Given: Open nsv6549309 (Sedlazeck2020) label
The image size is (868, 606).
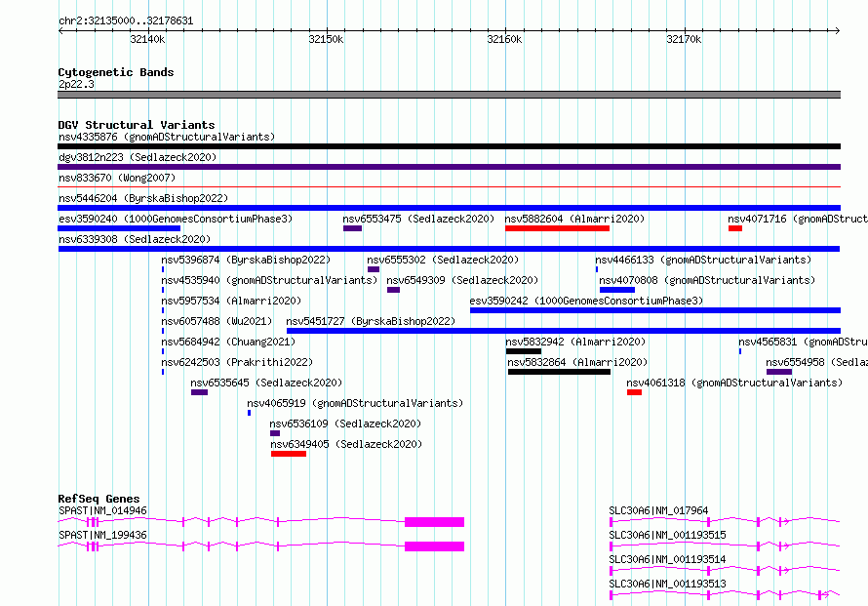Looking at the screenshot, I should tap(462, 280).
